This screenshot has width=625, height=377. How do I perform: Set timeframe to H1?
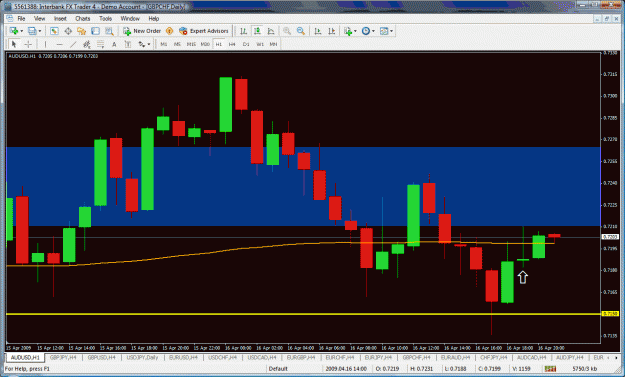(219, 44)
